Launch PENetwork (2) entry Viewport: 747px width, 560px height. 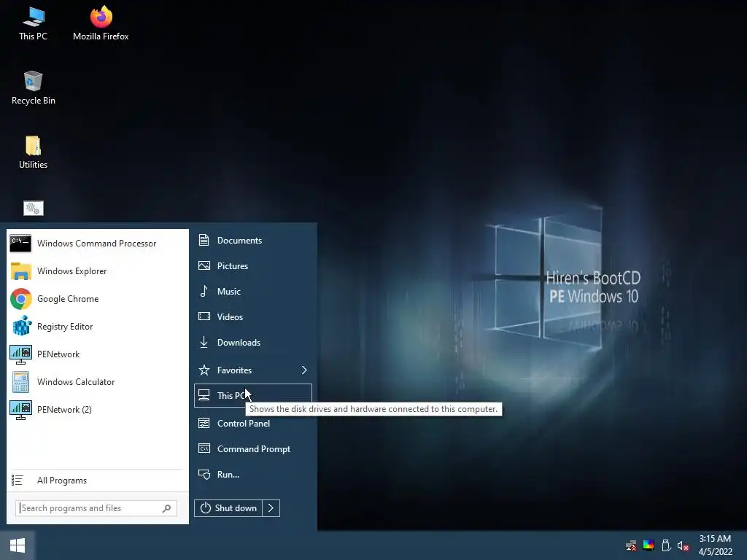click(98, 409)
